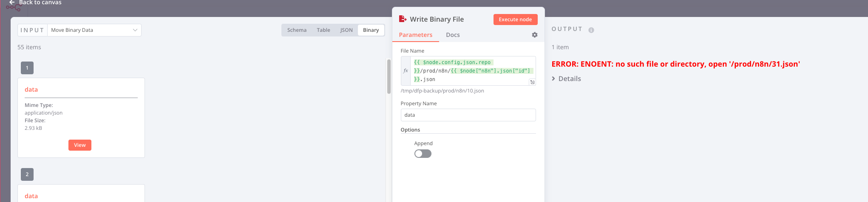The image size is (868, 202).
Task: Switch to the Schema view
Action: click(x=297, y=30)
